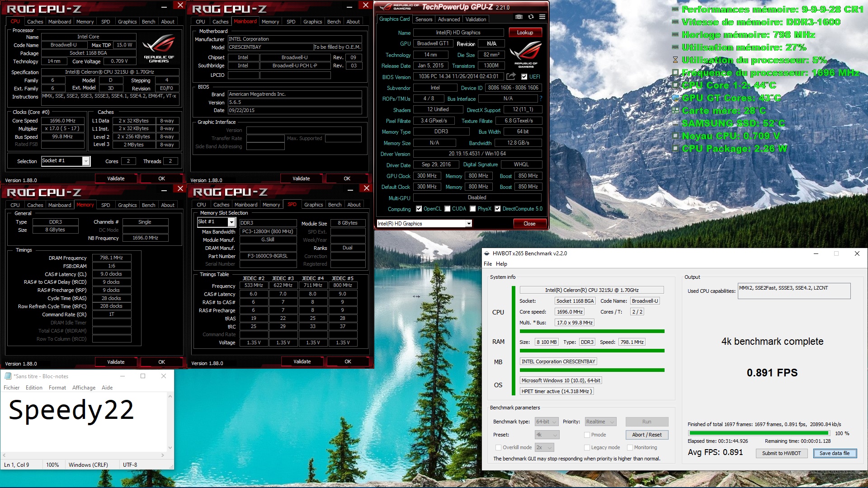Open the File menu in HWBOT x265
This screenshot has width=868, height=488.
click(488, 264)
